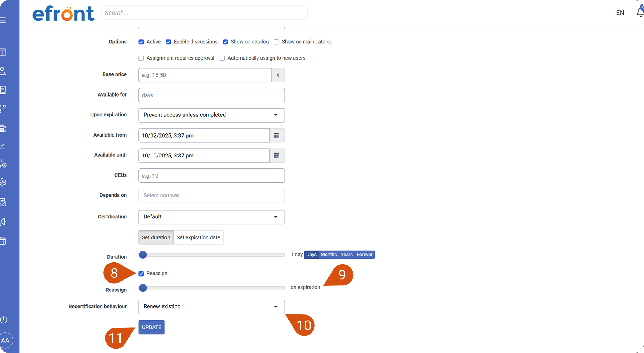Open calendar picker for Available from
644x353 pixels.
(x=277, y=135)
